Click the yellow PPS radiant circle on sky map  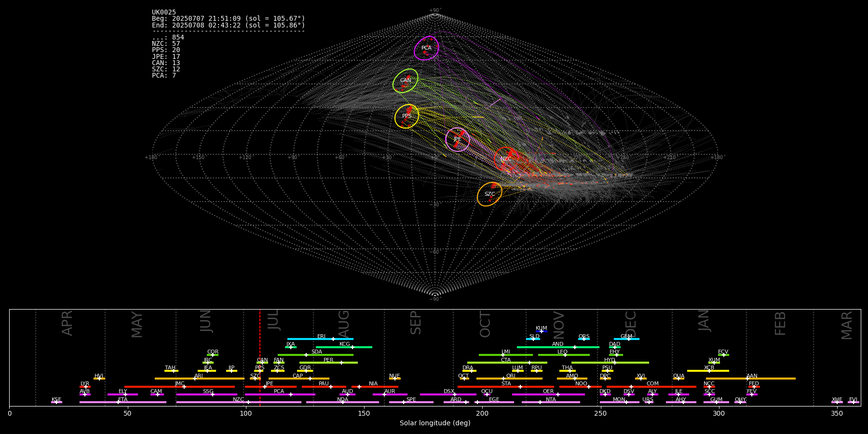pyautogui.click(x=407, y=116)
